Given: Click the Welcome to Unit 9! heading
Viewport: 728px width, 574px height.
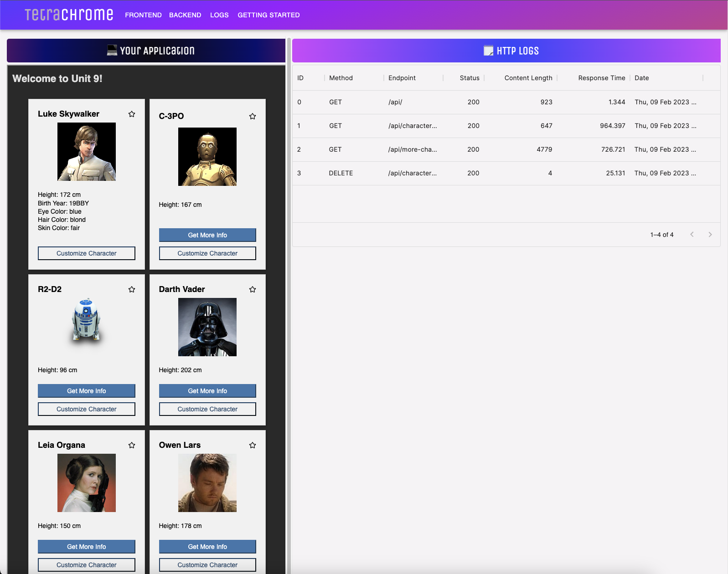Looking at the screenshot, I should click(x=57, y=78).
